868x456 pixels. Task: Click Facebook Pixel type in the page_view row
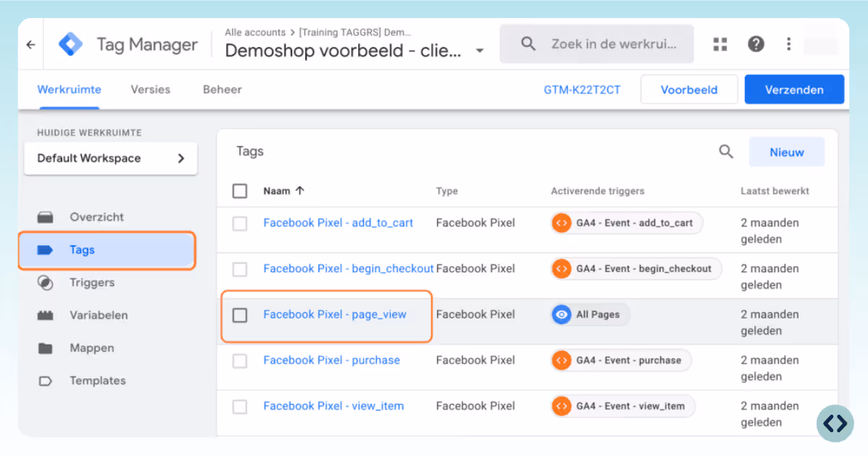(475, 314)
